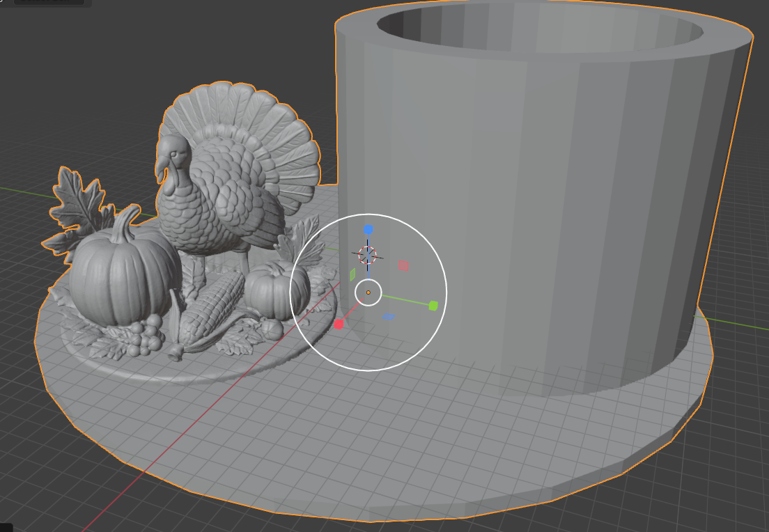Click the small blue plane-constraint square on the gizmo
The height and width of the screenshot is (532, 769).
point(389,317)
